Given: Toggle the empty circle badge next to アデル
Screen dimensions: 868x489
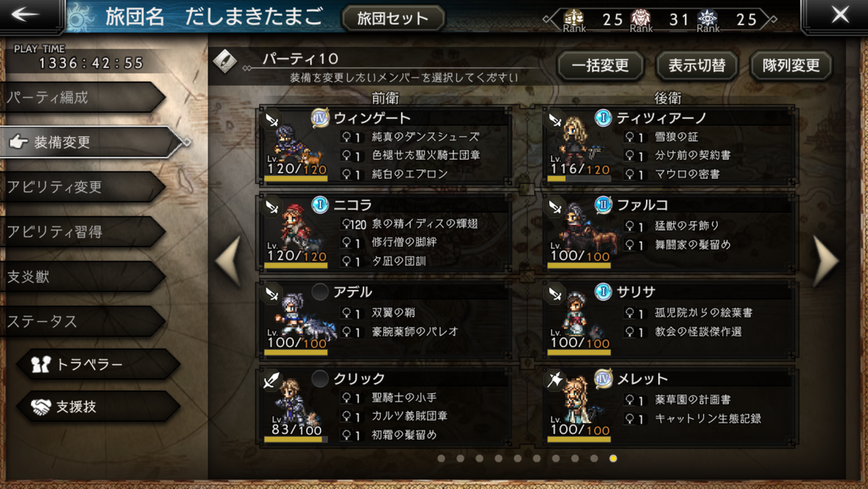Looking at the screenshot, I should [320, 292].
